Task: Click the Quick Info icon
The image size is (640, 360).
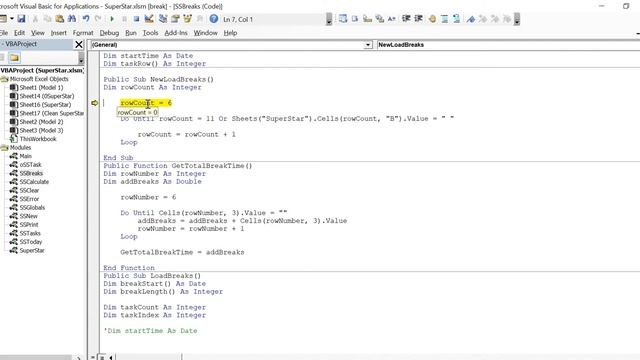Action: pos(367,19)
